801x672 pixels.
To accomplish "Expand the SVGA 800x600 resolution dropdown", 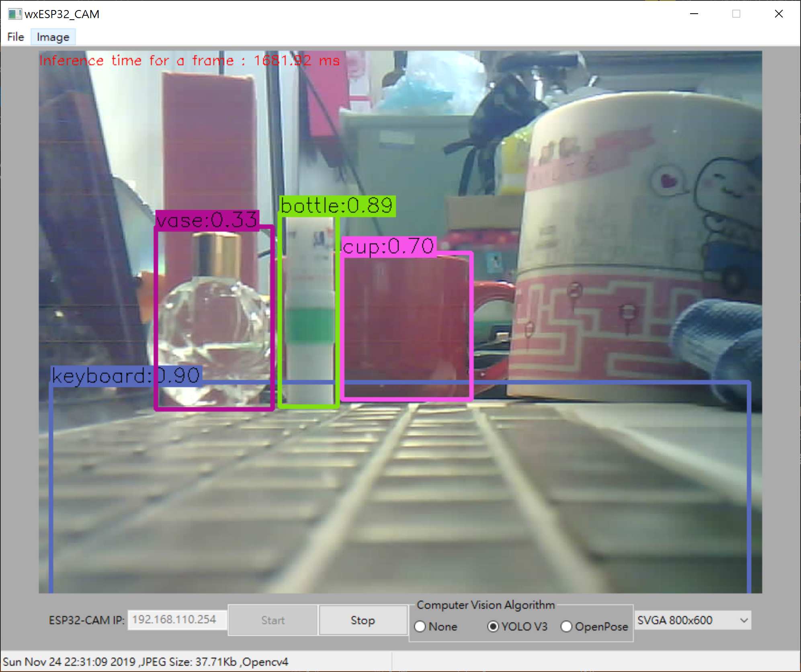I will 691,620.
